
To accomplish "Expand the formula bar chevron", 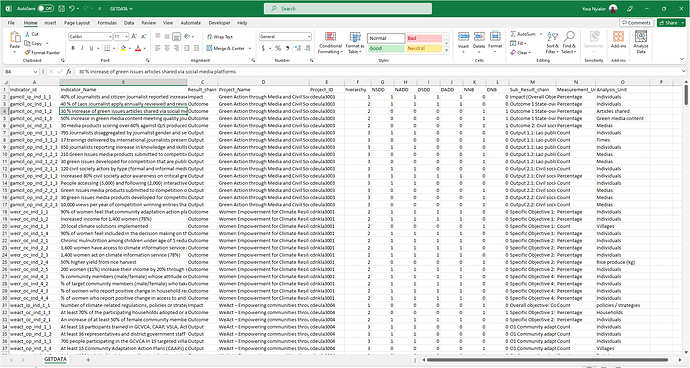I will pyautogui.click(x=683, y=71).
